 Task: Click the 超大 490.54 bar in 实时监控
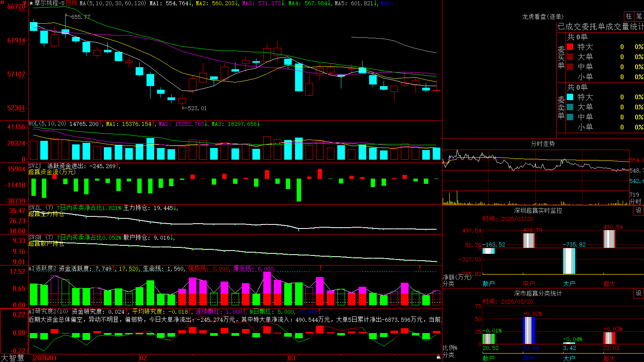click(x=609, y=239)
